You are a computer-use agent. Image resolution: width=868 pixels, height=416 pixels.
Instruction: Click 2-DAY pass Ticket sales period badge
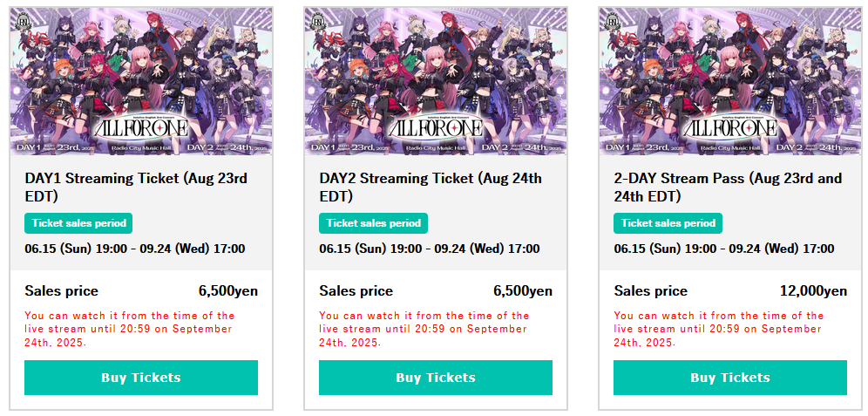point(668,223)
